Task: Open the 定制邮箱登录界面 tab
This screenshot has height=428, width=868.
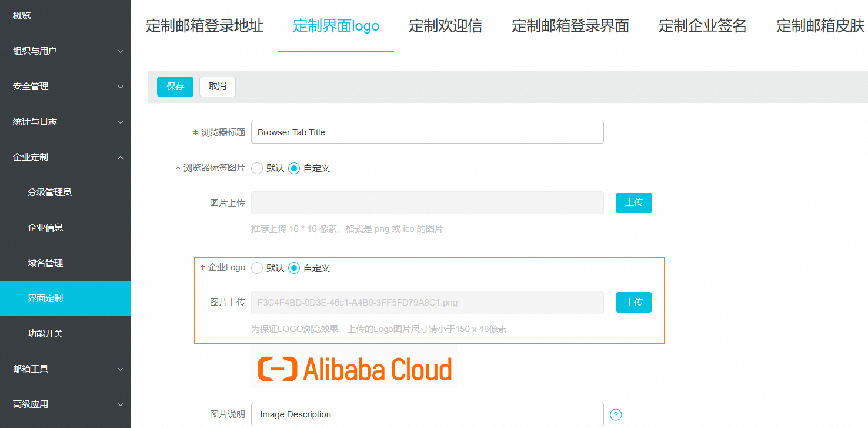Action: [x=570, y=26]
